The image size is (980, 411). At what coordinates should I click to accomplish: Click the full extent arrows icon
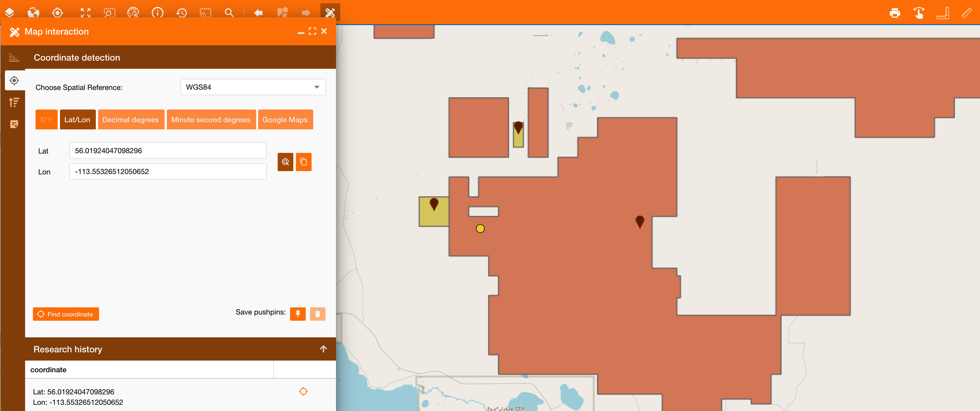pos(86,13)
